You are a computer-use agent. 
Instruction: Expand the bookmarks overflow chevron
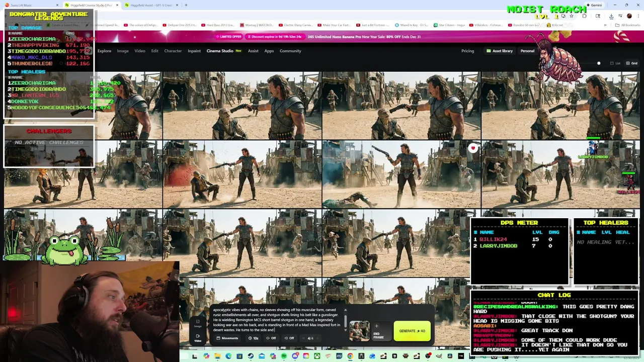(605, 25)
